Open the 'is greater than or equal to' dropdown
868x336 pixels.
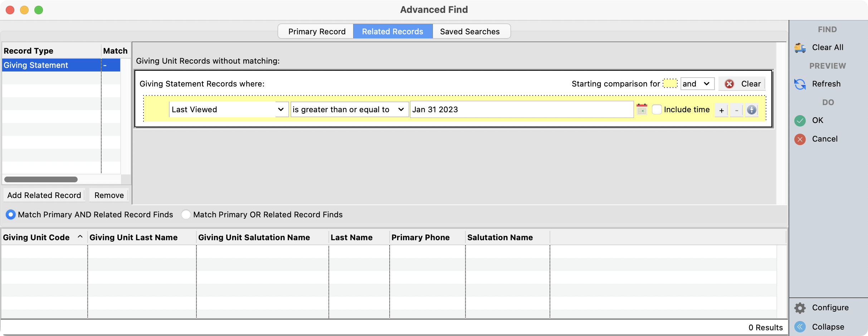click(x=349, y=109)
